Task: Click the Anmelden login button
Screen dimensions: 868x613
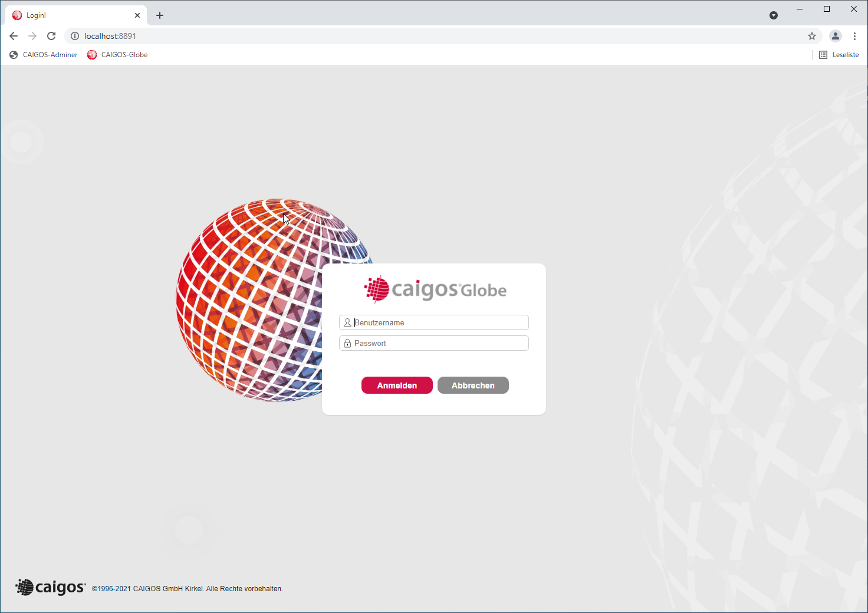Action: point(397,385)
